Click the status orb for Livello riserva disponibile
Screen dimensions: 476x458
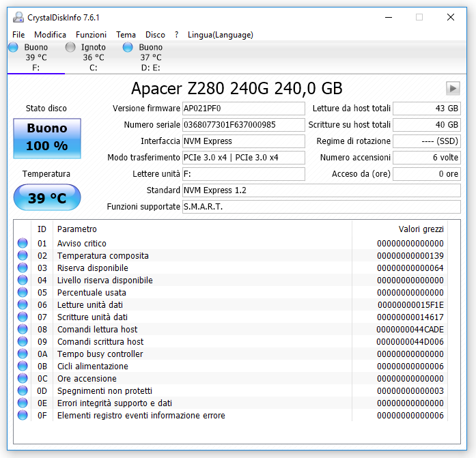tap(23, 281)
